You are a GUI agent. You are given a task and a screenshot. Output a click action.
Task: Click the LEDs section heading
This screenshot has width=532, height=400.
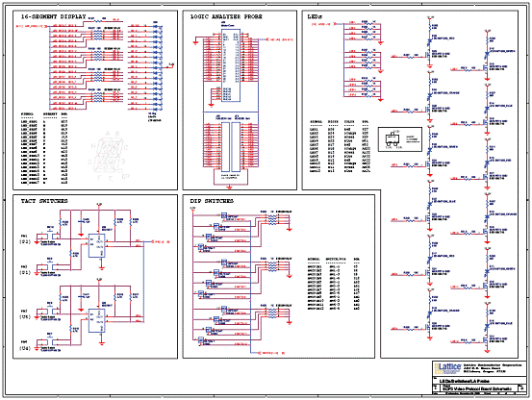pyautogui.click(x=315, y=16)
